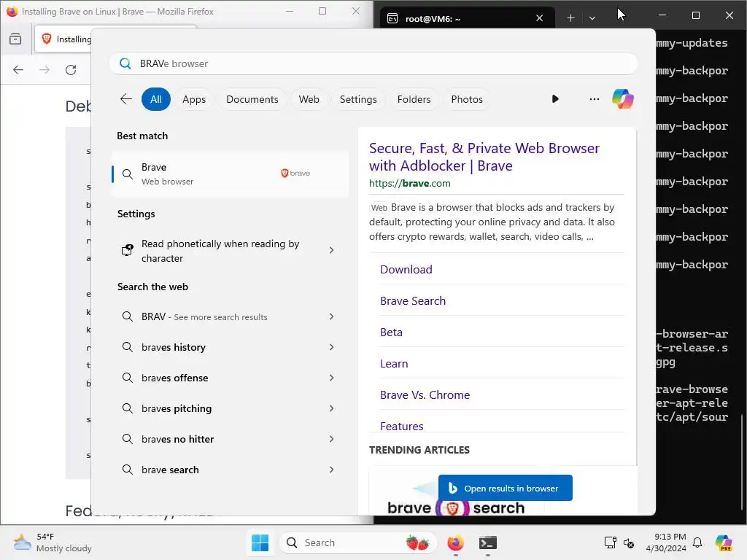The height and width of the screenshot is (560, 747).
Task: Select braves offense search suggestion
Action: 175,378
